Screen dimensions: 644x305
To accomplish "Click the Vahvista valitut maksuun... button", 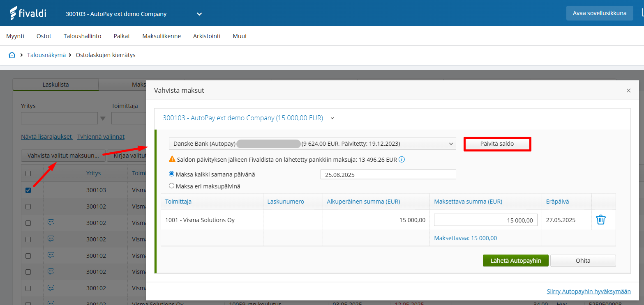I will [x=63, y=156].
